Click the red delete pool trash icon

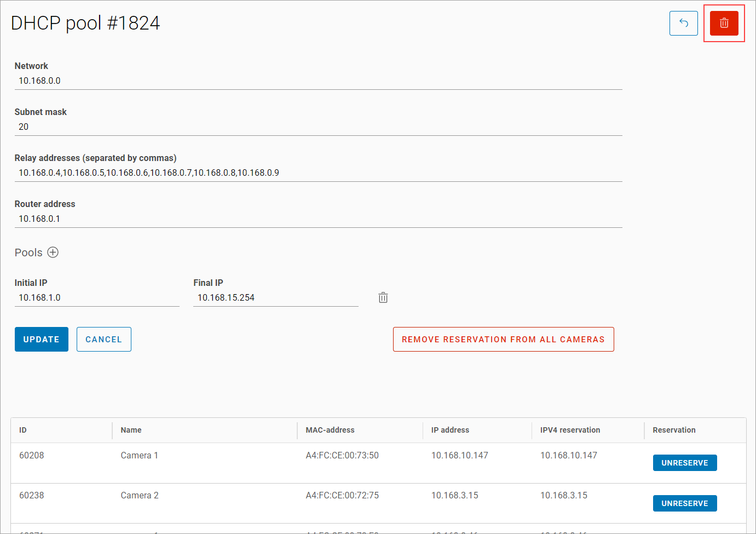tap(724, 23)
